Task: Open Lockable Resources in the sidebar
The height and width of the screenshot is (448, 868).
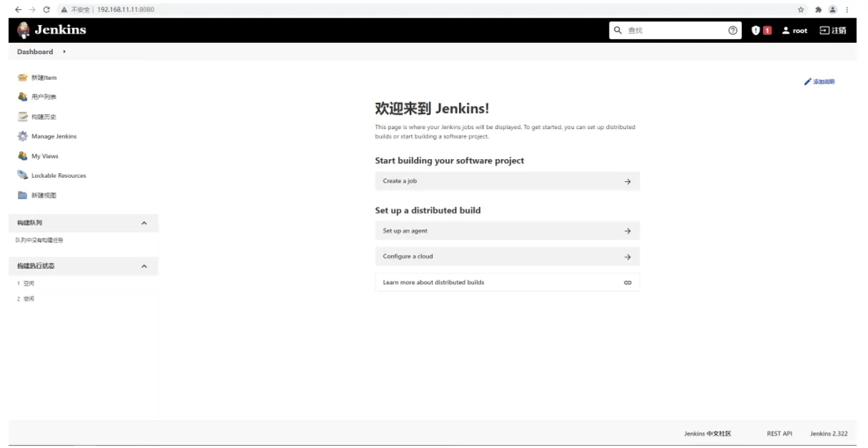Action: coord(59,175)
